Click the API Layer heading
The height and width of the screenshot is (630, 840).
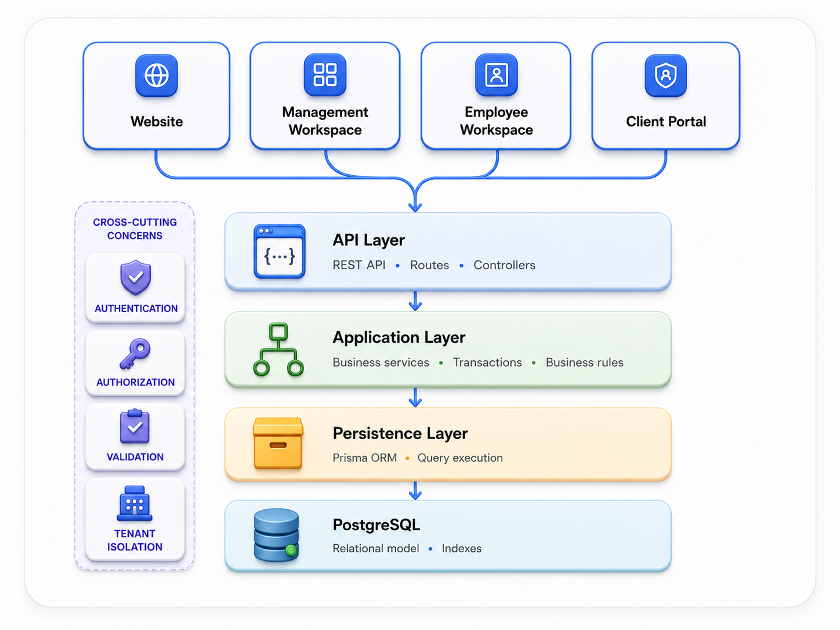coord(369,240)
